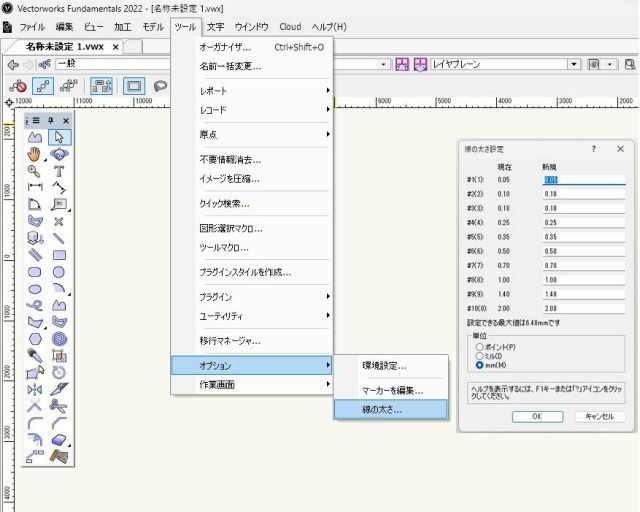Screen dimensions: 640x512
Task: Activate the Zoom magnifier tool
Action: click(35, 171)
